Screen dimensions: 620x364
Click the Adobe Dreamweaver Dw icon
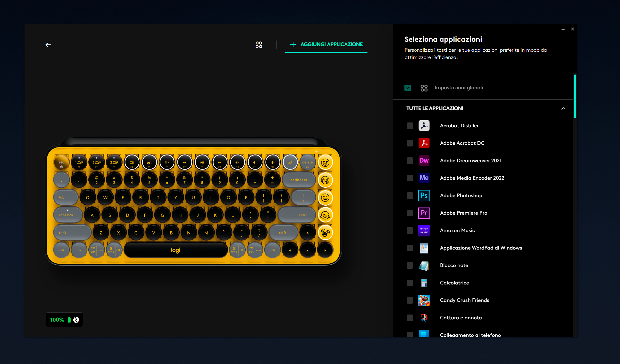pyautogui.click(x=424, y=161)
